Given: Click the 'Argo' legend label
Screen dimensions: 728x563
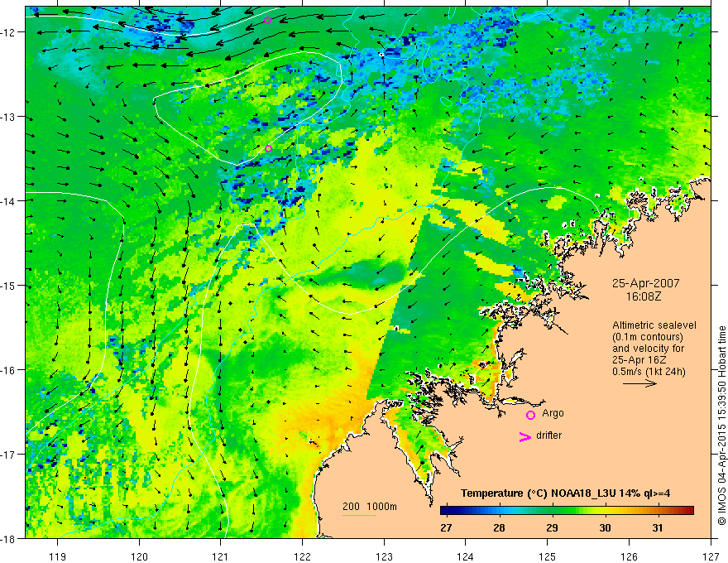Looking at the screenshot, I should [x=553, y=413].
